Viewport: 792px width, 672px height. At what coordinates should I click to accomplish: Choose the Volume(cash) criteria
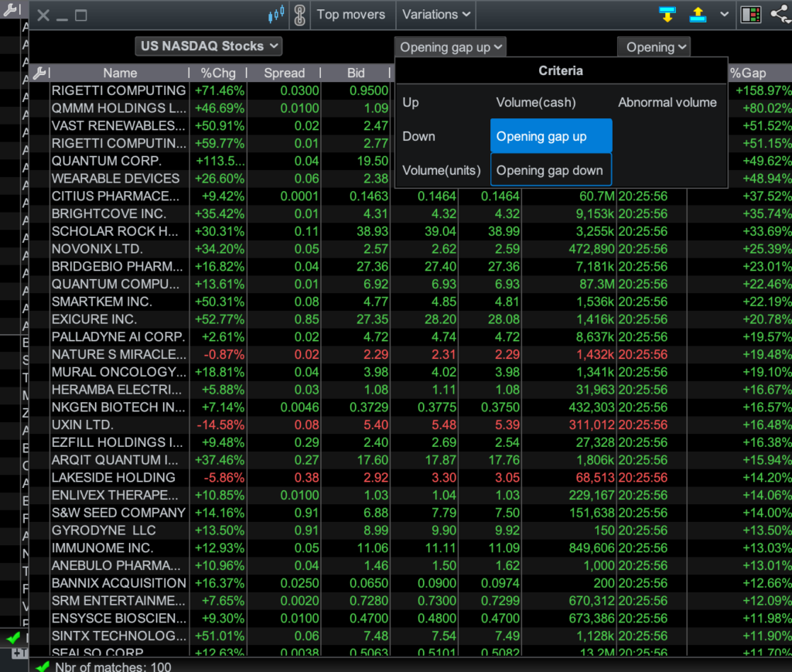click(x=536, y=103)
